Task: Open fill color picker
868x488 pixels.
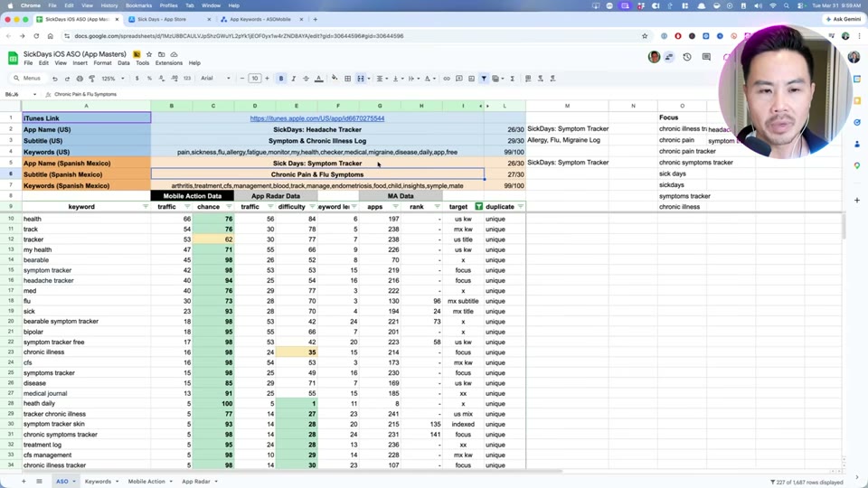Action: [x=335, y=79]
